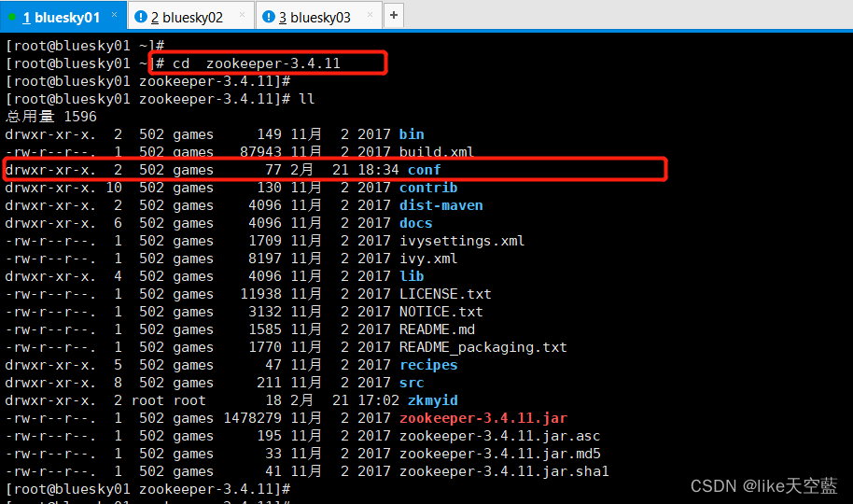Click the 'ivy.xml' file name
853x504 pixels.
tap(428, 259)
